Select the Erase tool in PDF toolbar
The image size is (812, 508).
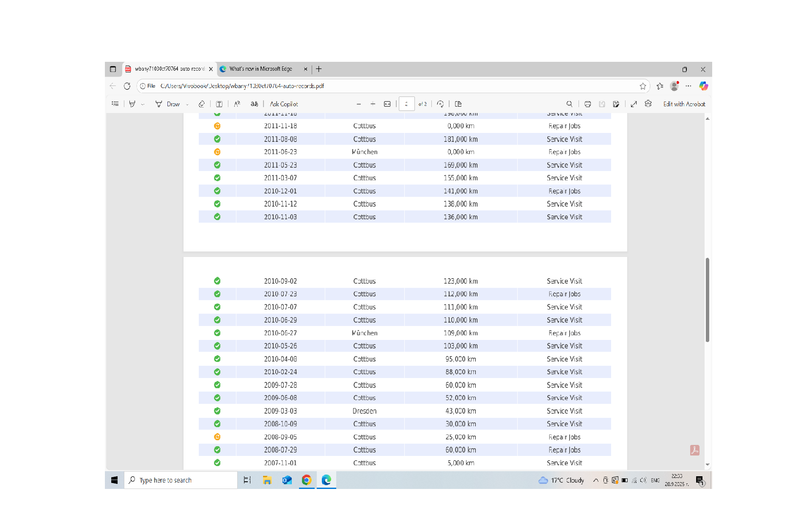202,104
